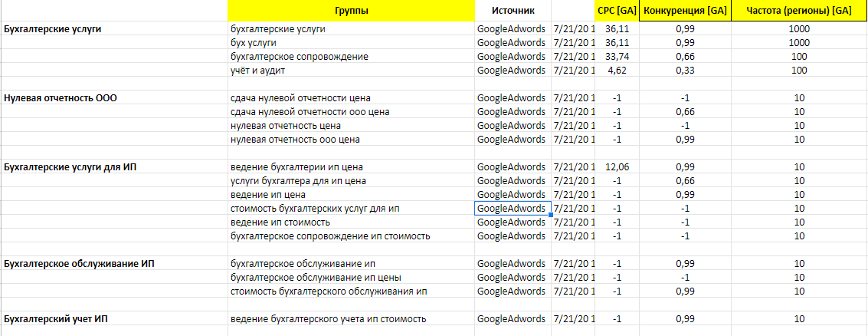The width and height of the screenshot is (868, 336).
Task: Select the cell 'бухгалтерское сопровождение'
Action: (x=351, y=57)
